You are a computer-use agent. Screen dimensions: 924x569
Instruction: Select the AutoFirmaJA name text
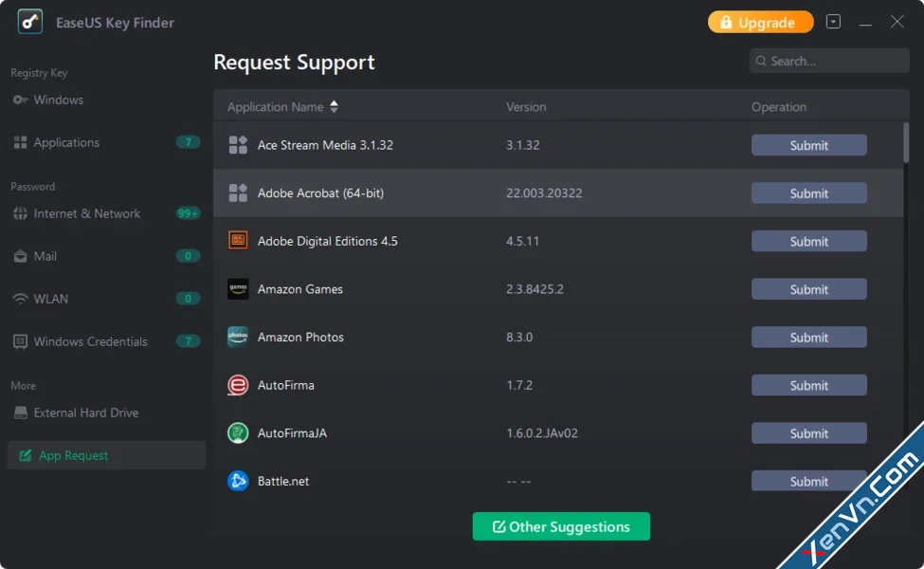[x=292, y=433]
